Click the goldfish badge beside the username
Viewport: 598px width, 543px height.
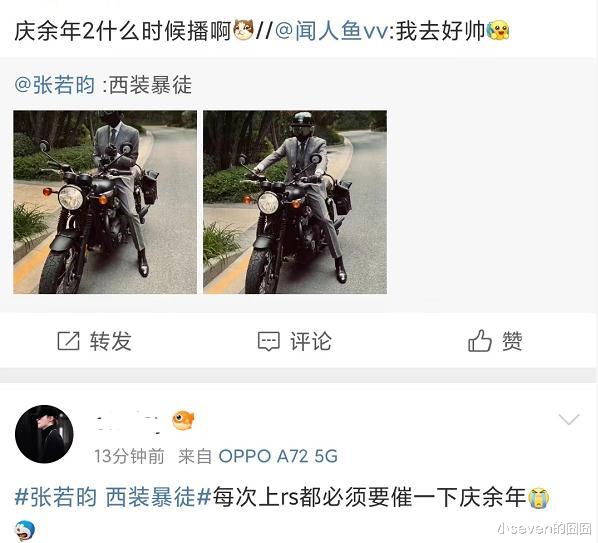click(183, 420)
